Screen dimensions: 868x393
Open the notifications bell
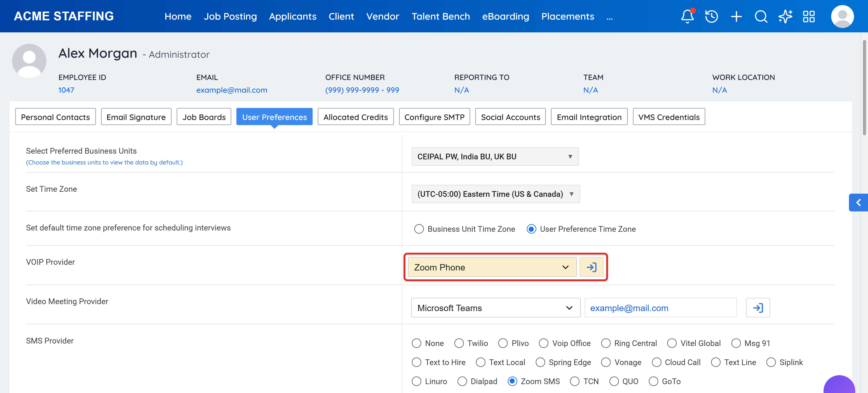[687, 16]
